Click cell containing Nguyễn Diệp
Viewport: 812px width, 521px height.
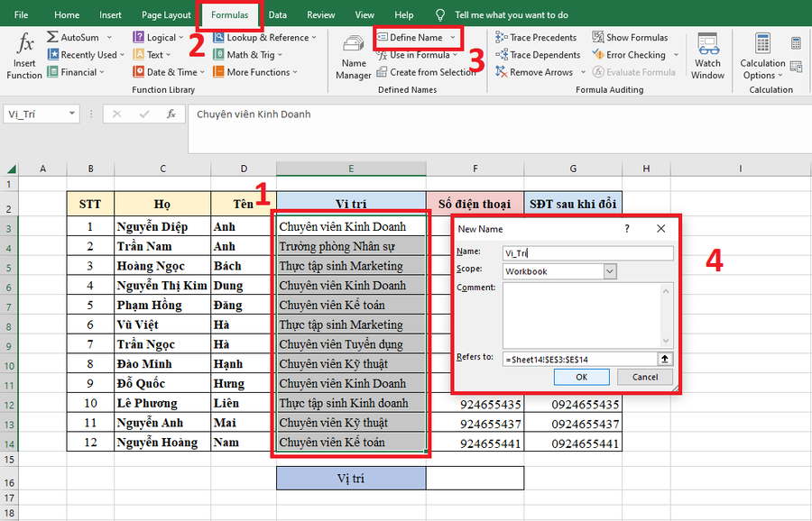tap(162, 226)
